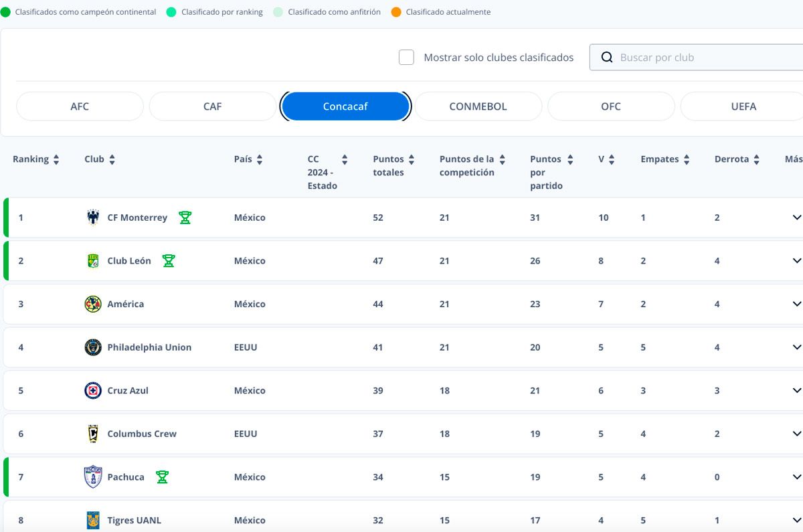The width and height of the screenshot is (803, 532).
Task: Expand the Philadelphia Union row chevron
Action: click(796, 347)
